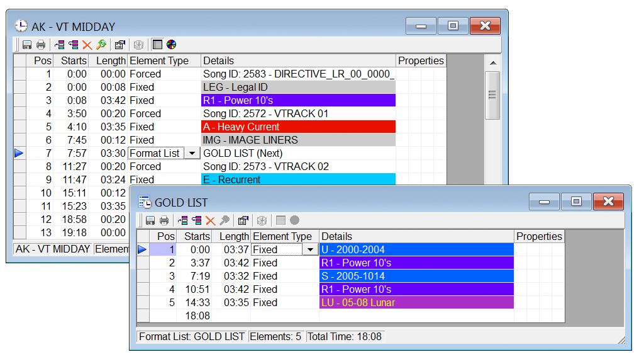Click the properties icon in GOLD LIST toolbar
The image size is (644, 364).
coord(243,220)
